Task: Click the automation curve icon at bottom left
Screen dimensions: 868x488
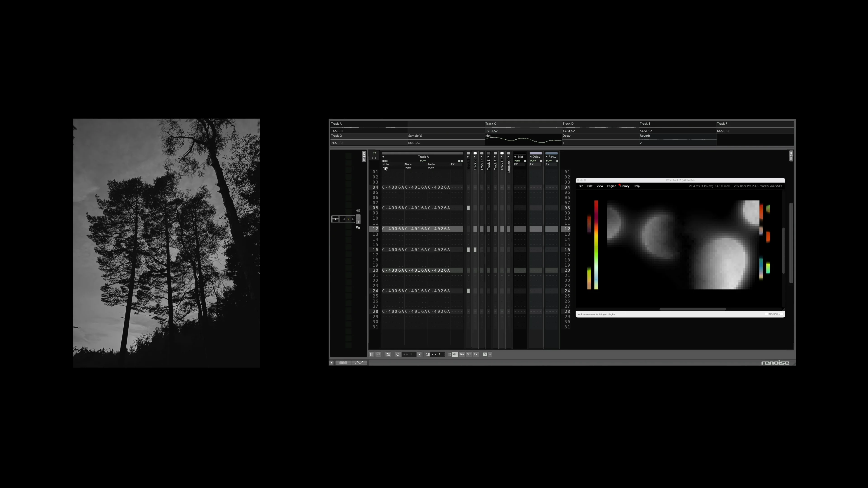Action: click(359, 363)
